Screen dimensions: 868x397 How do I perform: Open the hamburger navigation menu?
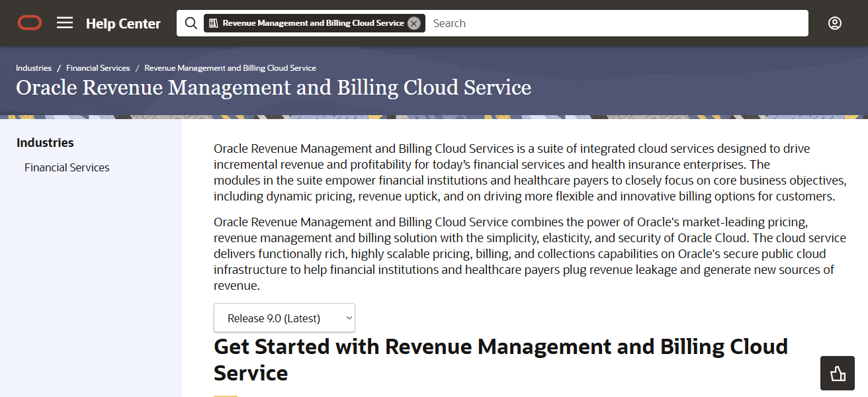tap(64, 22)
